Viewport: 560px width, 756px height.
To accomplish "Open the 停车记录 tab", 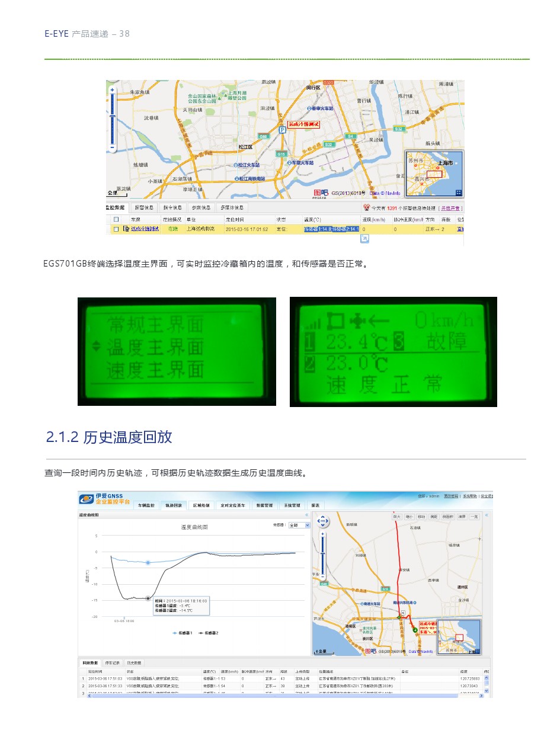I will (112, 662).
